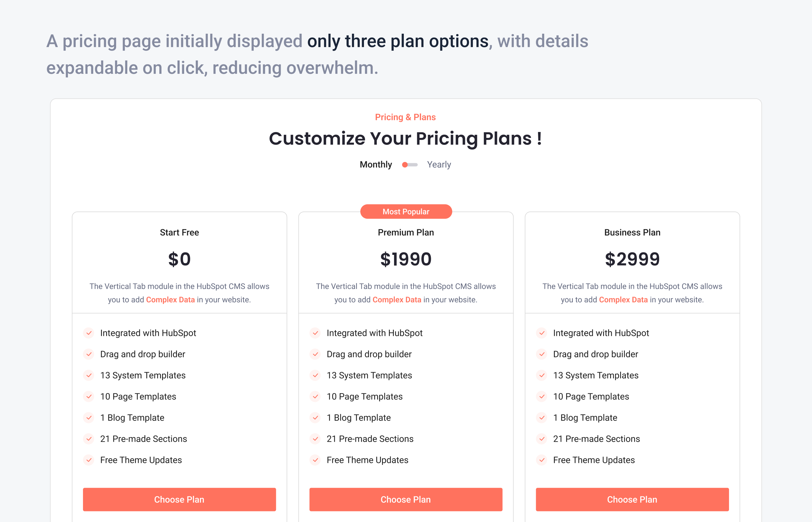This screenshot has width=812, height=522.
Task: Click checkmark beside Start Free's Integrated with HubSpot
Action: pos(89,333)
